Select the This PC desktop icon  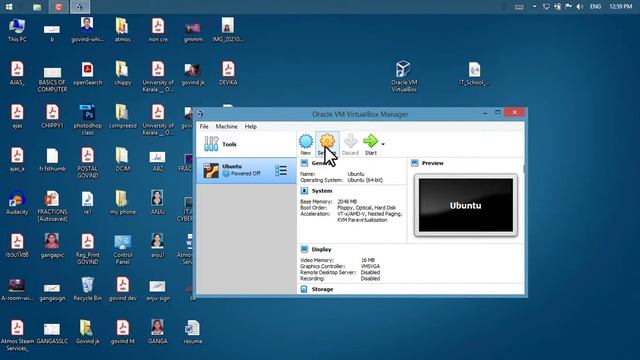17,30
